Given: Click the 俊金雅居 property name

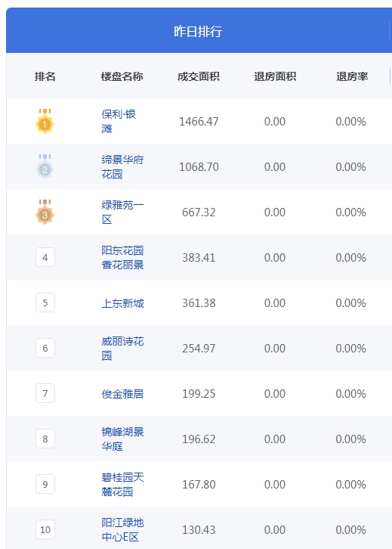Looking at the screenshot, I should pyautogui.click(x=122, y=394).
